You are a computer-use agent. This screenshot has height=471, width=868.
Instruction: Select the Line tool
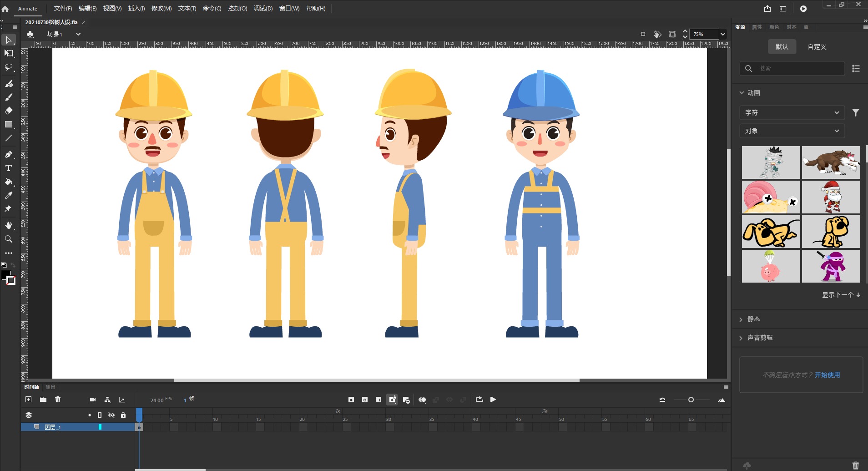click(9, 138)
